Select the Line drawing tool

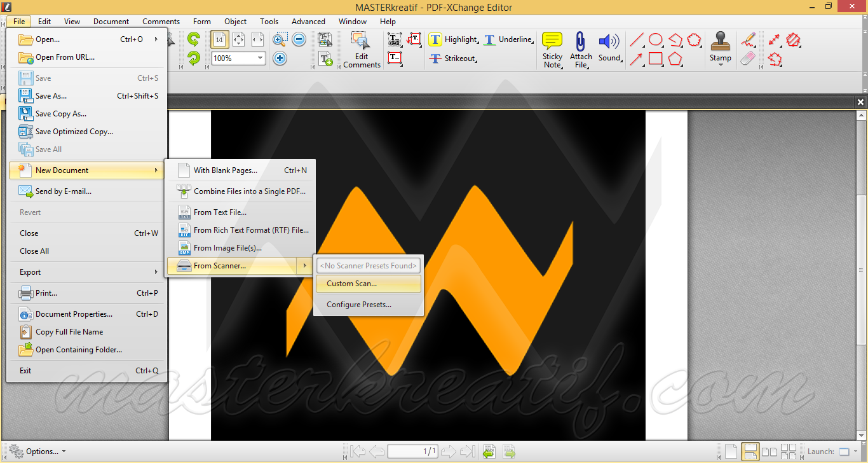point(636,41)
